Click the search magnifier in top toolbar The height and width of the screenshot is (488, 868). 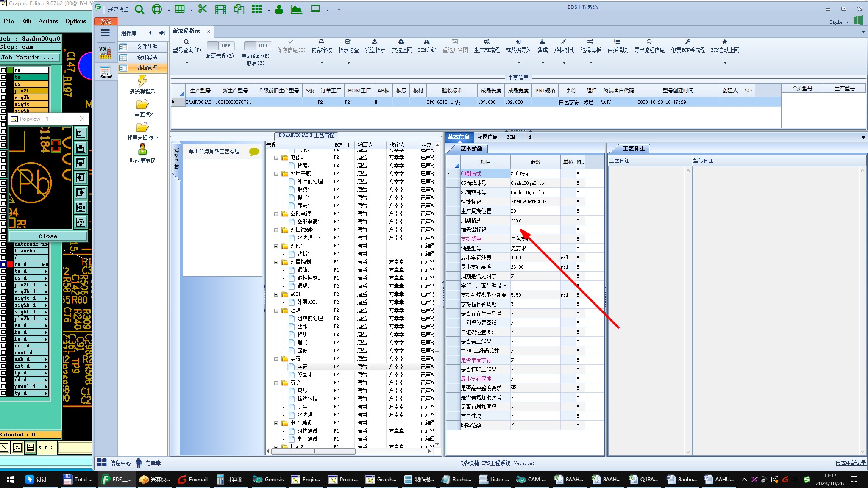[x=139, y=9]
